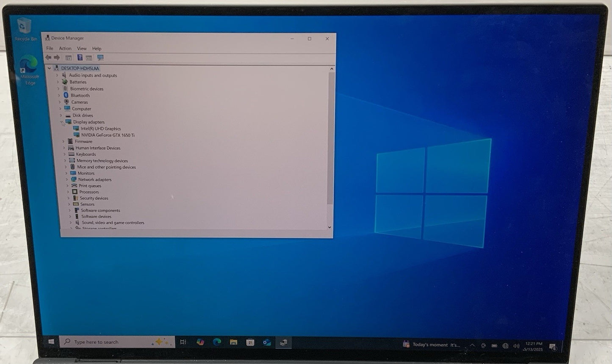This screenshot has width=612, height=364.
Task: Click the Batteries category icon
Action: (65, 82)
